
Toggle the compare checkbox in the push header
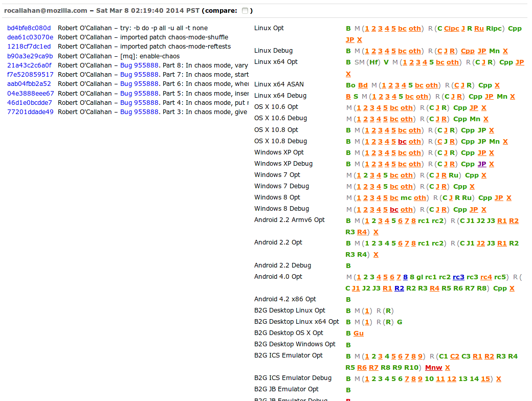point(245,11)
